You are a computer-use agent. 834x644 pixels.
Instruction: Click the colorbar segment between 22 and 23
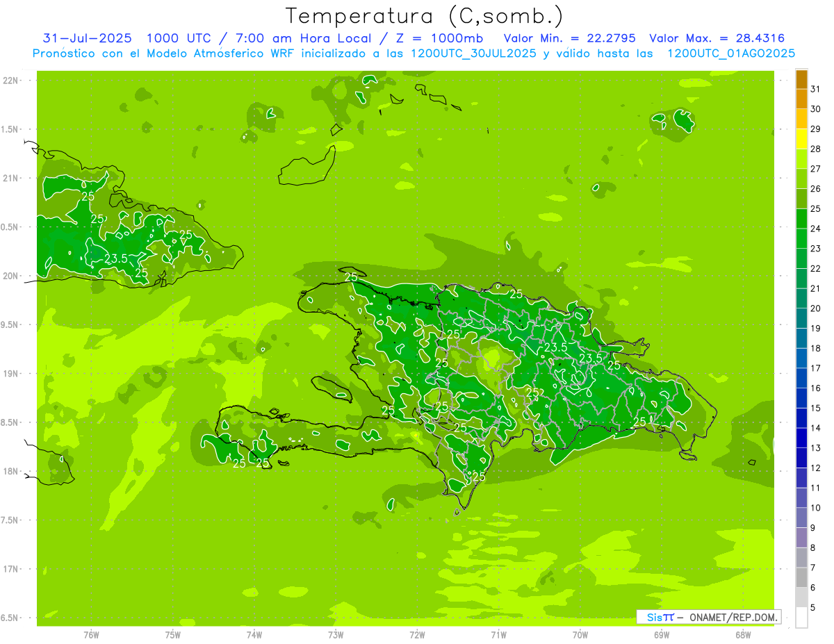pyautogui.click(x=801, y=258)
